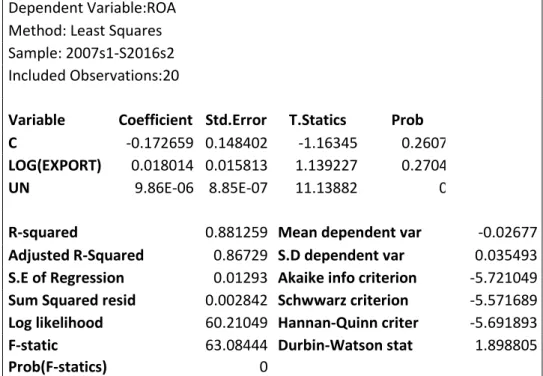
Task: Click the UN variable row label
Action: click(19, 188)
